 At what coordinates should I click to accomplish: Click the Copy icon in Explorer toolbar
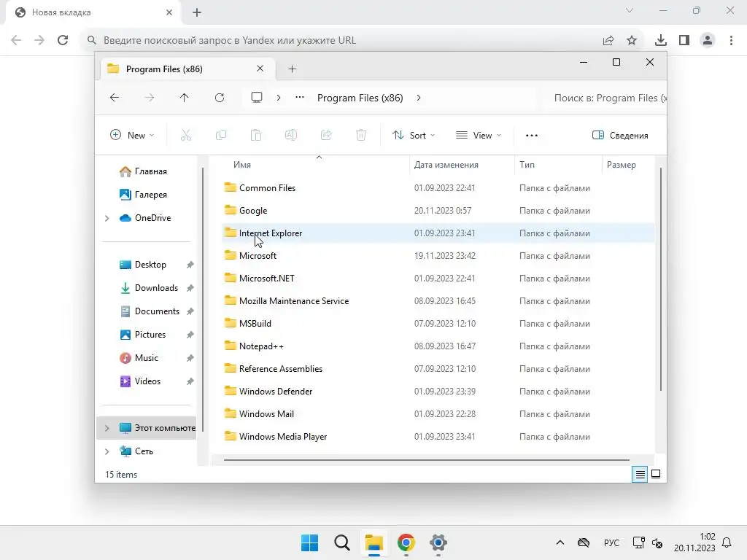[x=221, y=135]
